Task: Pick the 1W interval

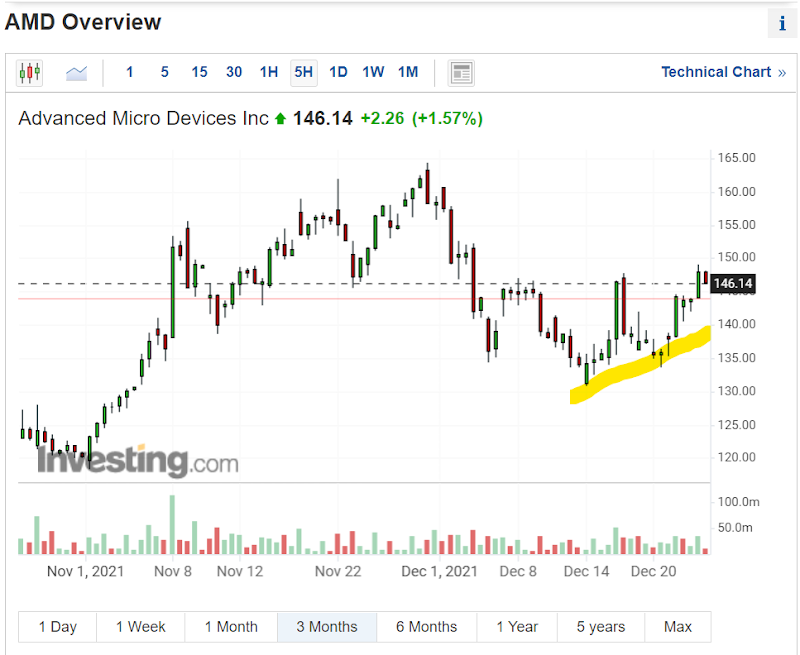Action: click(373, 72)
